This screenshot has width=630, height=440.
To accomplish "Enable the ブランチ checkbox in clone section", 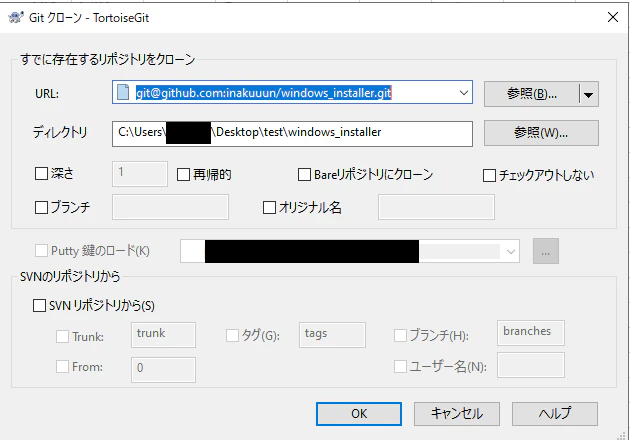I will point(41,207).
